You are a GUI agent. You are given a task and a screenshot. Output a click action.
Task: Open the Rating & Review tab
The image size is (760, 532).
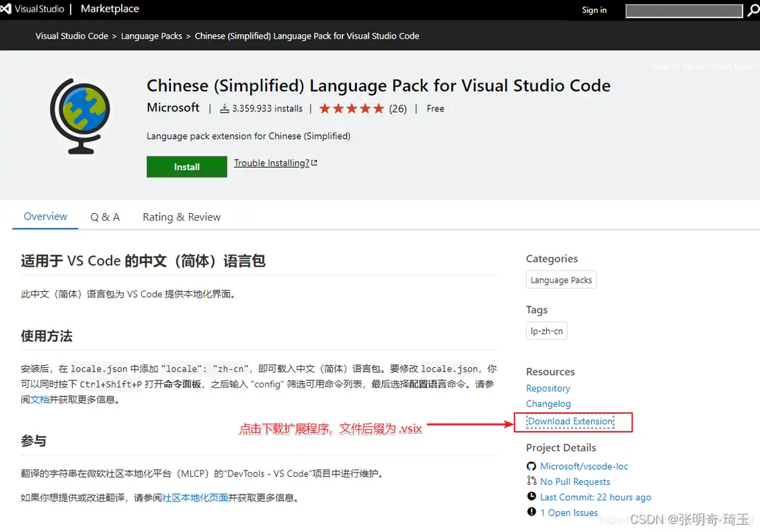pyautogui.click(x=181, y=217)
